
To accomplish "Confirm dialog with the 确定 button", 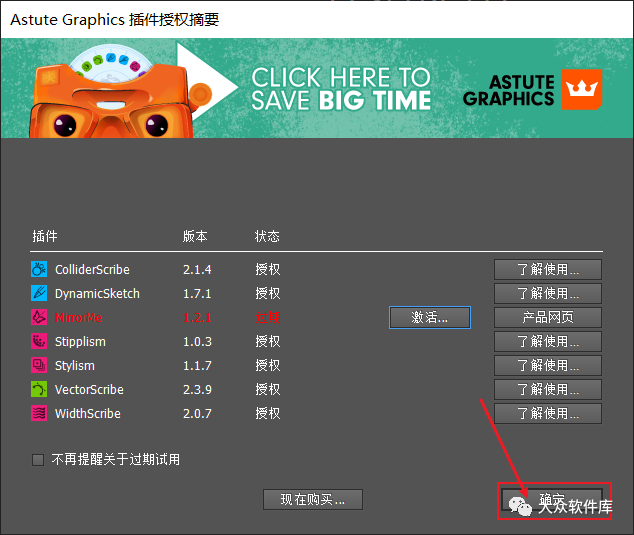I will click(x=552, y=500).
